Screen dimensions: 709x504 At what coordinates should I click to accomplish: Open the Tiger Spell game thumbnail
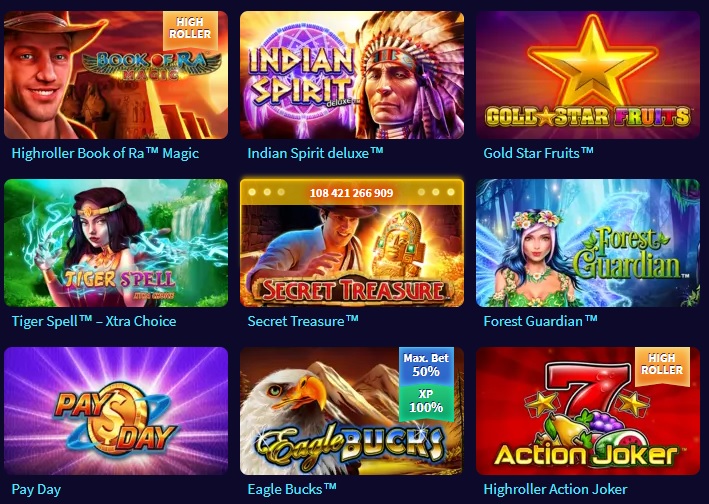116,243
